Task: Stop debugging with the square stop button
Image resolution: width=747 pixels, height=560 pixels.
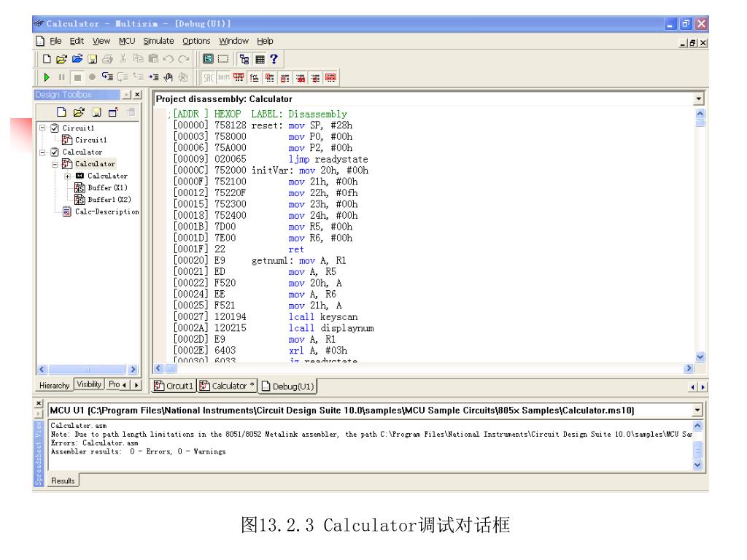Action: [77, 77]
